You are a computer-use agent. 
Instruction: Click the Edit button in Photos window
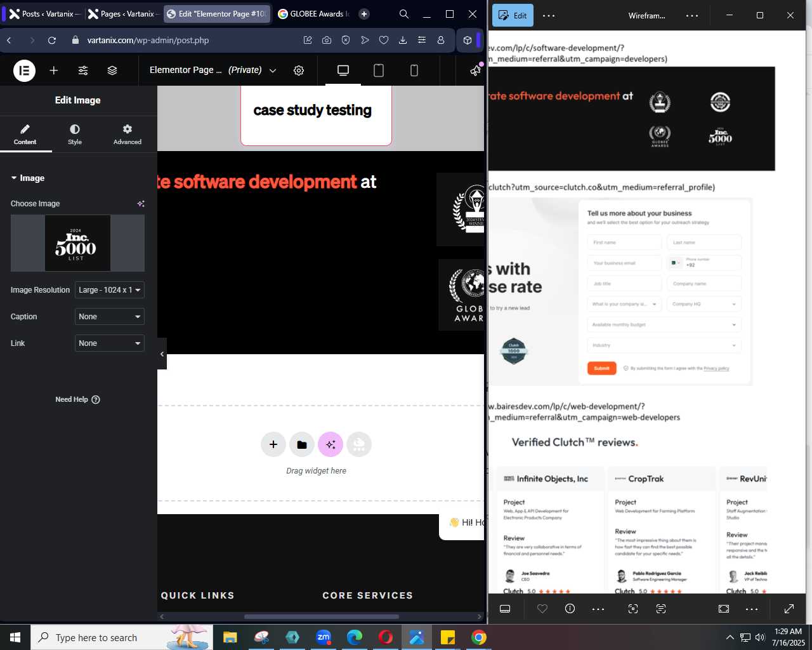(x=513, y=15)
